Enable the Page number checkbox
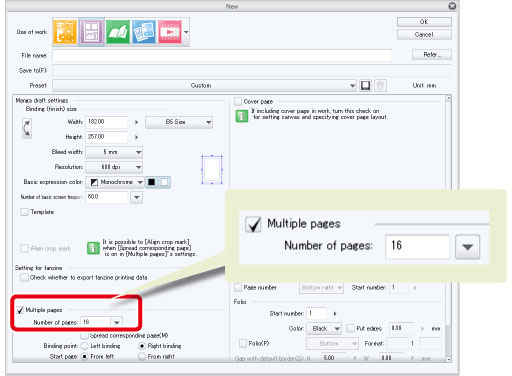512x376 pixels. (x=238, y=287)
